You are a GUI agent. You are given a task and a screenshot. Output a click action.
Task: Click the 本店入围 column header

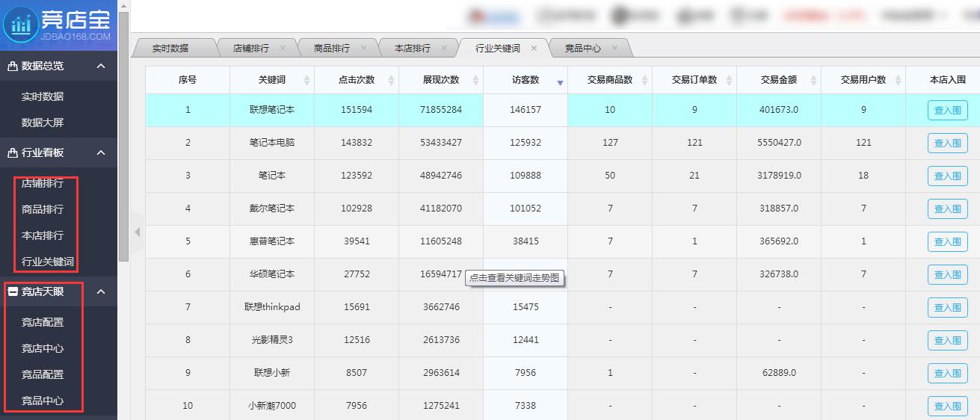click(948, 80)
